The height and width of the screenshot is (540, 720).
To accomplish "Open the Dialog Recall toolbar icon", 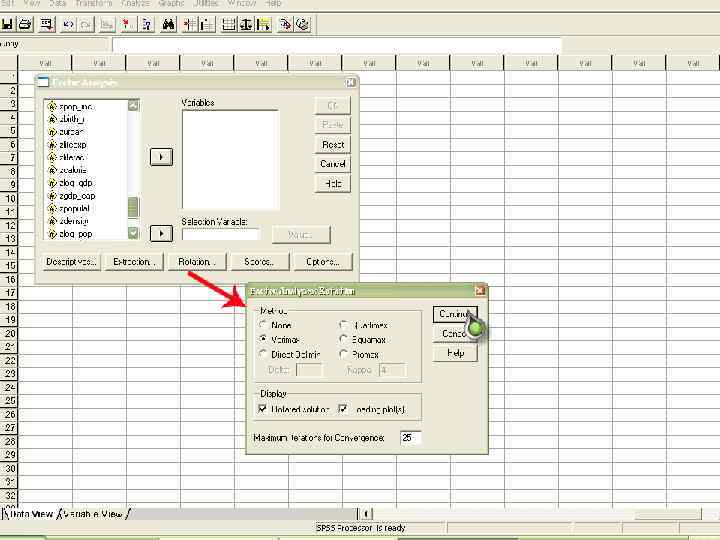I will click(x=47, y=24).
